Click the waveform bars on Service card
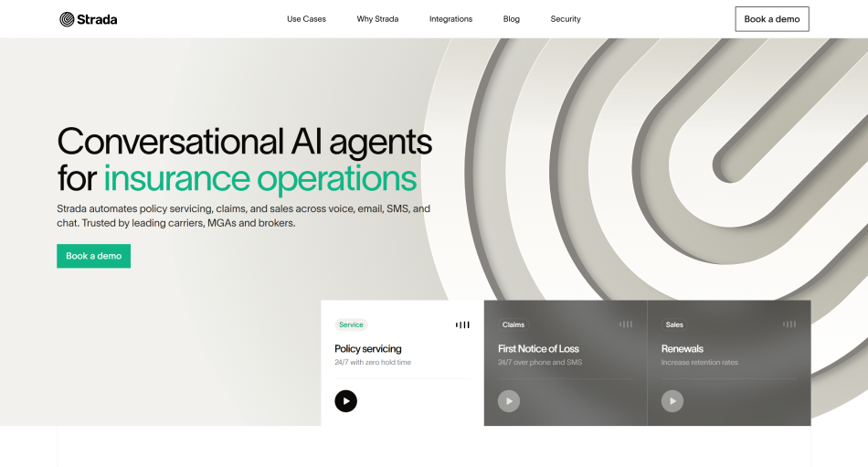 coord(463,324)
